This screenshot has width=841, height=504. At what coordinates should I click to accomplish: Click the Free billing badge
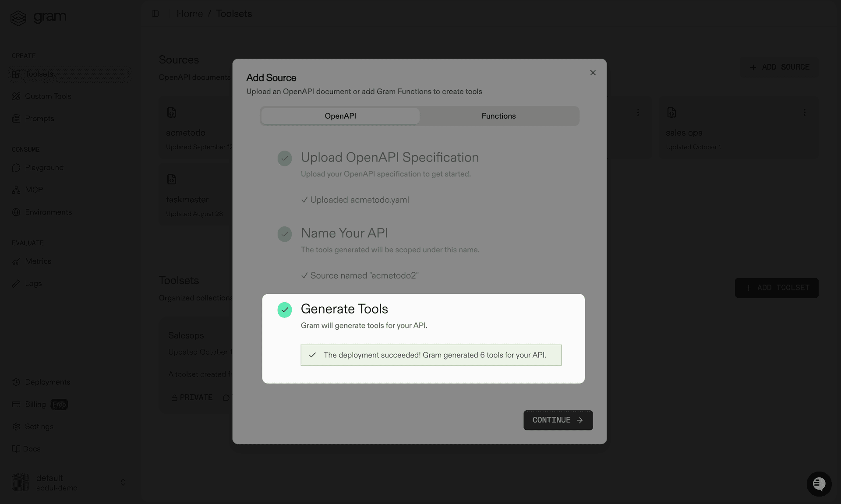(59, 404)
